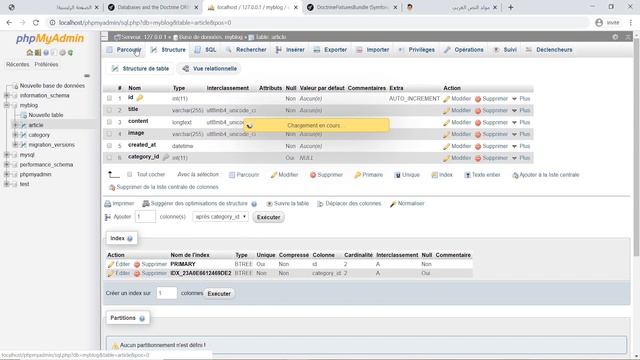Viewport: 640px width, 360px height.
Task: Click Unique action below table
Action: pos(407,175)
